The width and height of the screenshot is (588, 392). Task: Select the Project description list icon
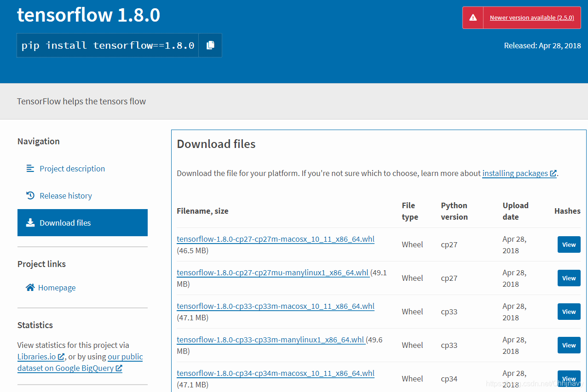30,168
